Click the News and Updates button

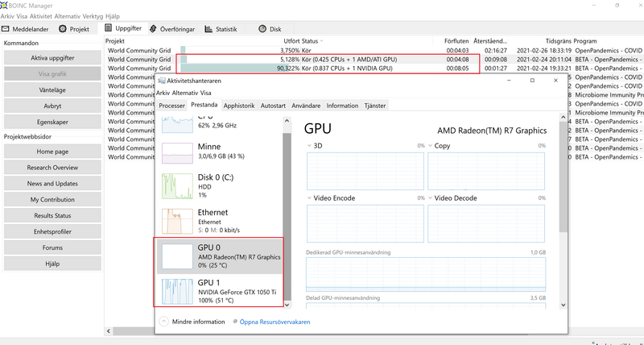click(52, 184)
